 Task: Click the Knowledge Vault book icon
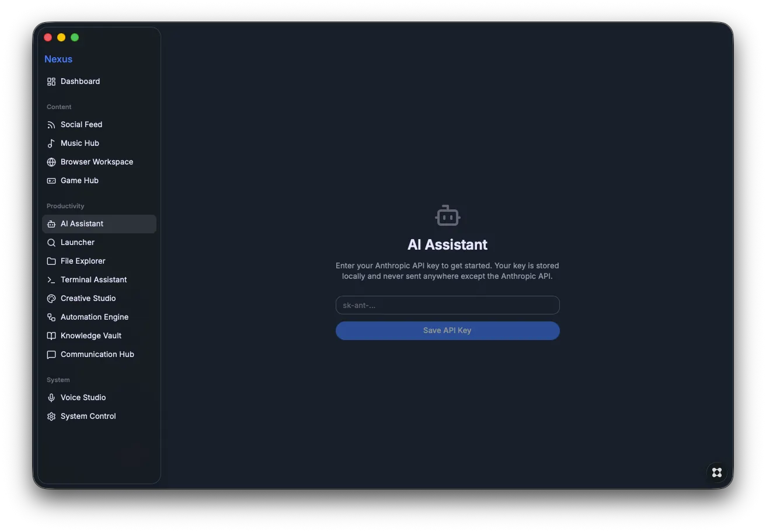tap(51, 336)
